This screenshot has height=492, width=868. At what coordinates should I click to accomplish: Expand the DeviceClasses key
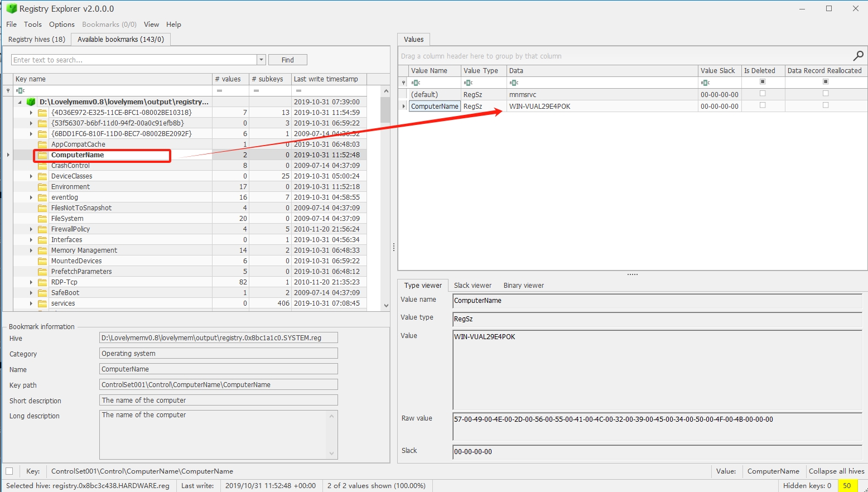(x=31, y=176)
